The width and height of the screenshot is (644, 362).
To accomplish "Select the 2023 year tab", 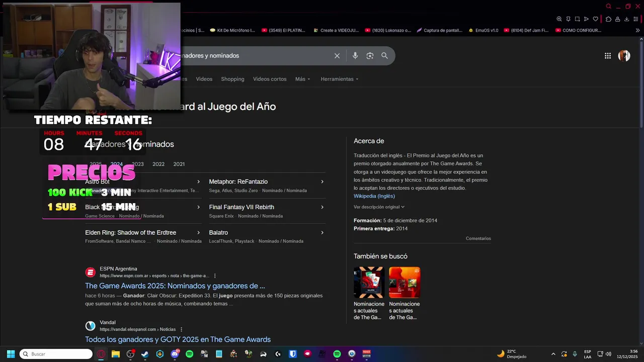I will 137,164.
